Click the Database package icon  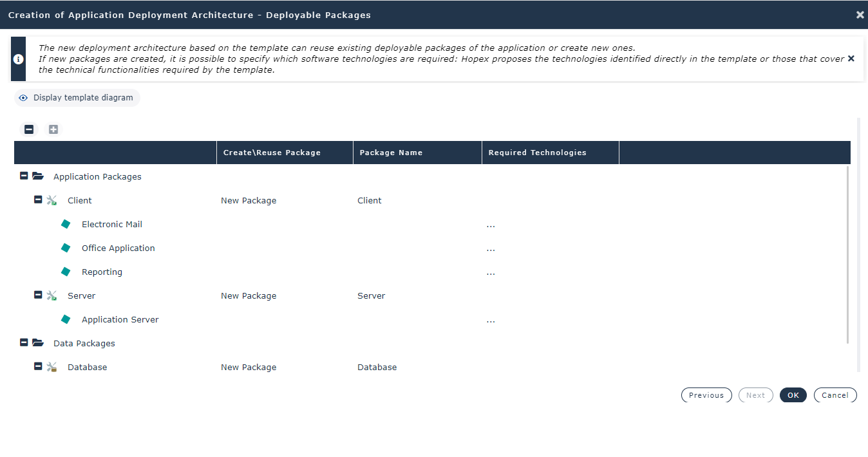pos(52,368)
